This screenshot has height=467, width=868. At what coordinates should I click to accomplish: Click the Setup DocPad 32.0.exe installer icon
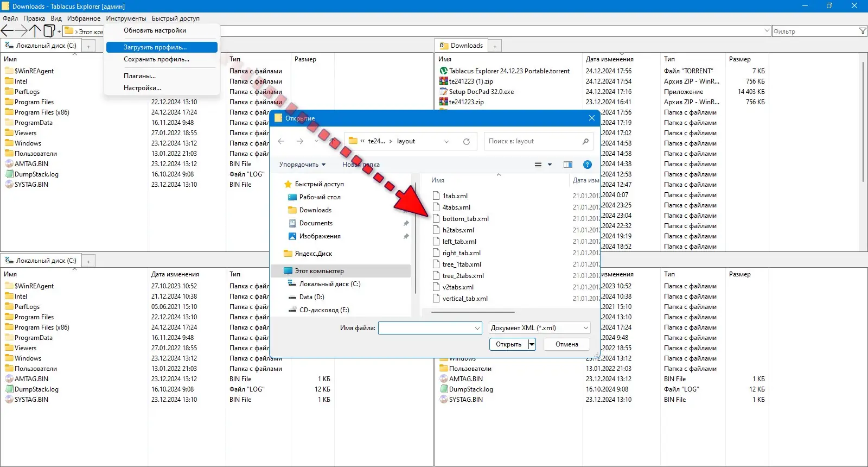(x=443, y=92)
